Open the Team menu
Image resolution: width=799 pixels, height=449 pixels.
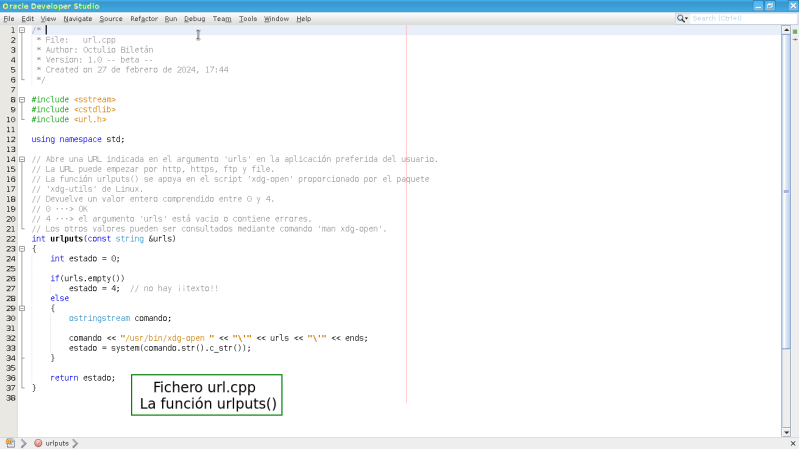coord(222,19)
